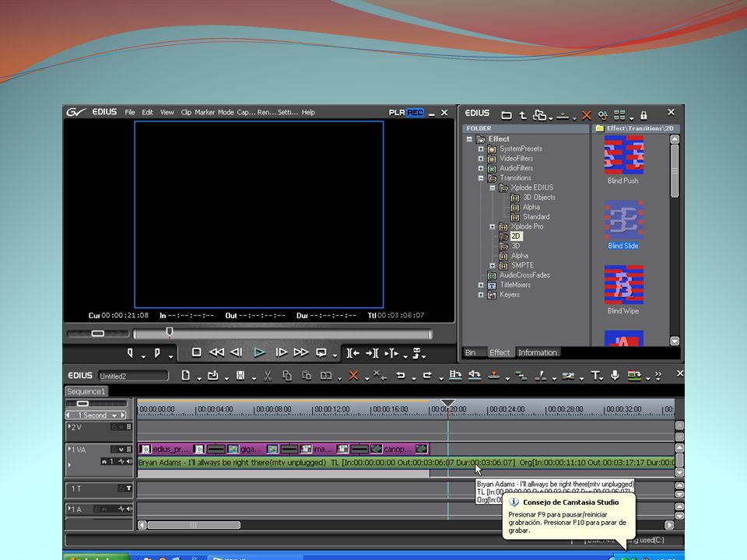
Task: Expand the Keyers folder
Action: 481,295
